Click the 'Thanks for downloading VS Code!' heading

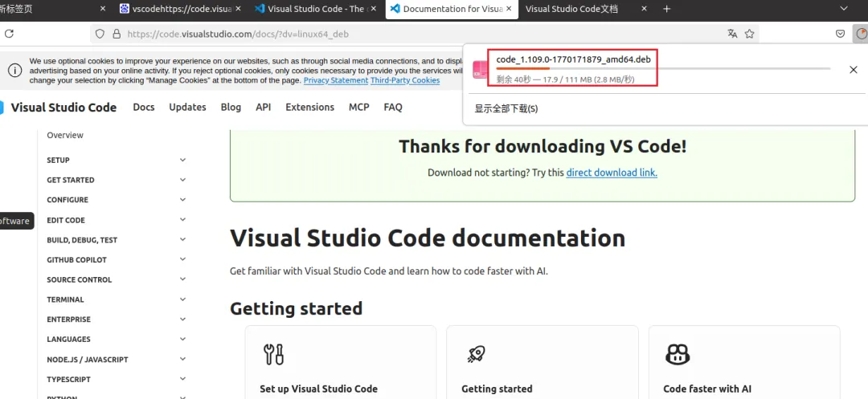pos(542,146)
